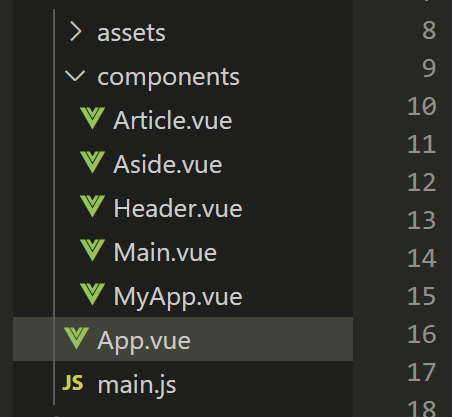Click line number 8 in editor gutter
The height and width of the screenshot is (417, 452).
pyautogui.click(x=429, y=30)
